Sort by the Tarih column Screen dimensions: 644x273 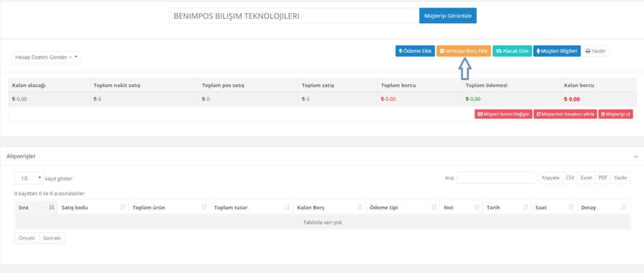tap(507, 208)
